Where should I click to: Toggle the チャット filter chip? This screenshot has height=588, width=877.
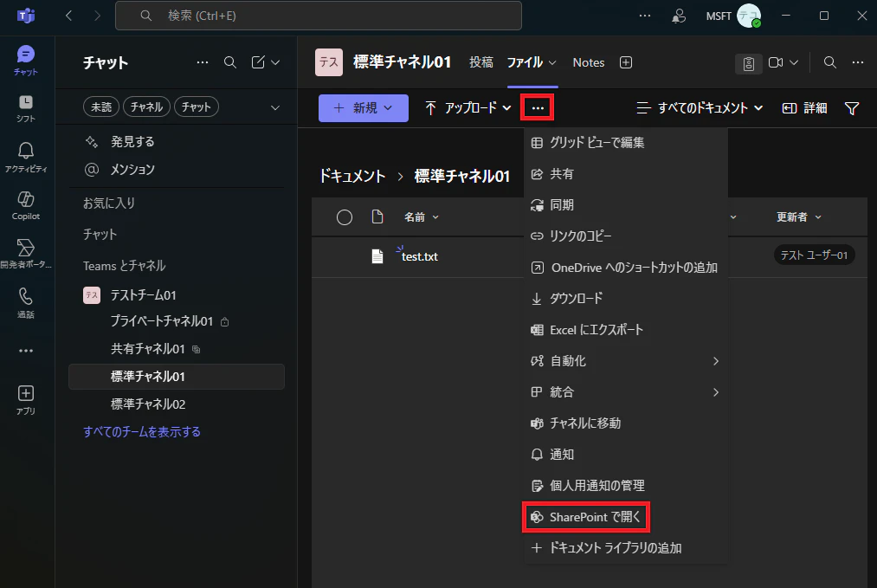tap(196, 107)
